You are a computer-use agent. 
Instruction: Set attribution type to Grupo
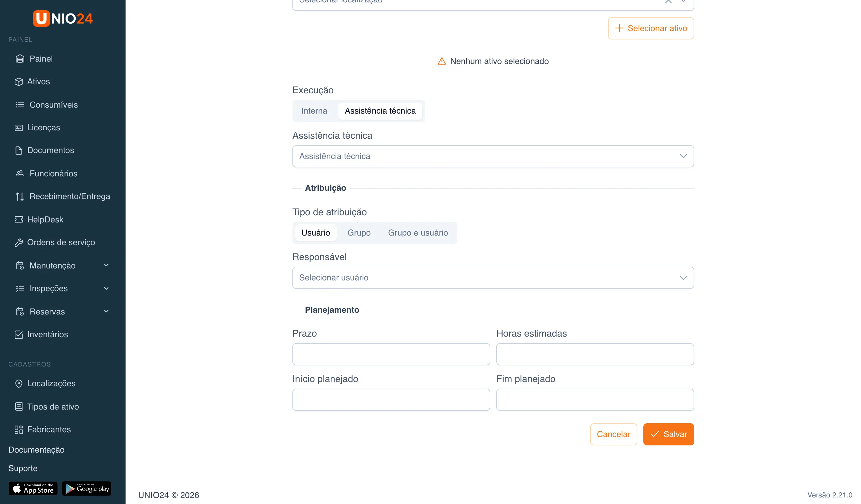tap(359, 233)
